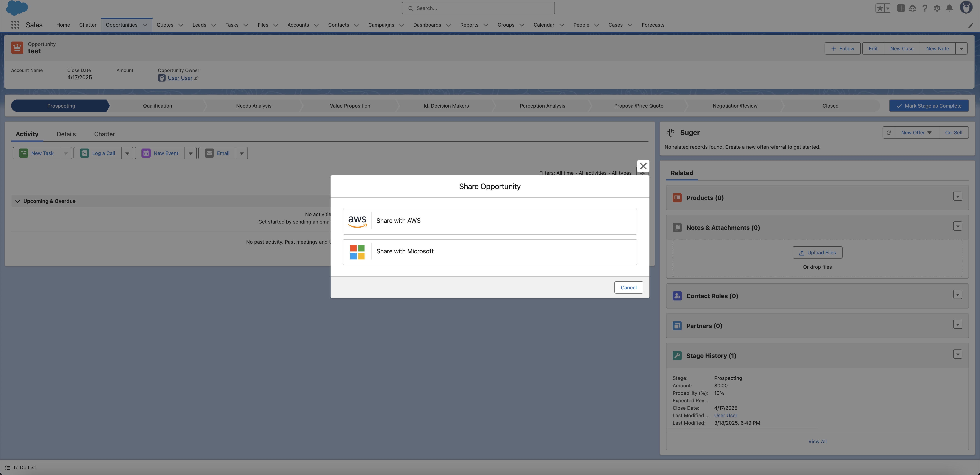This screenshot has height=475, width=980.
Task: Open the Setup gear icon
Action: click(937, 8)
